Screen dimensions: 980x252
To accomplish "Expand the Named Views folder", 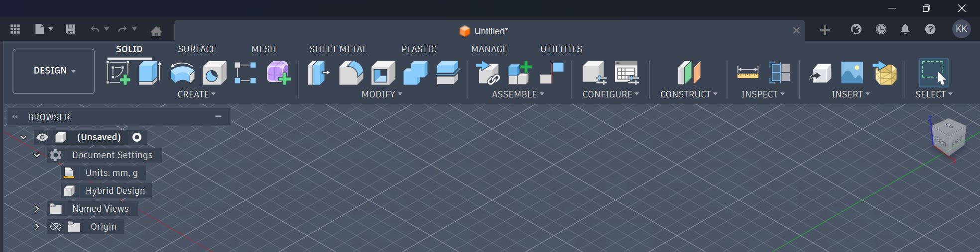I will tap(37, 209).
